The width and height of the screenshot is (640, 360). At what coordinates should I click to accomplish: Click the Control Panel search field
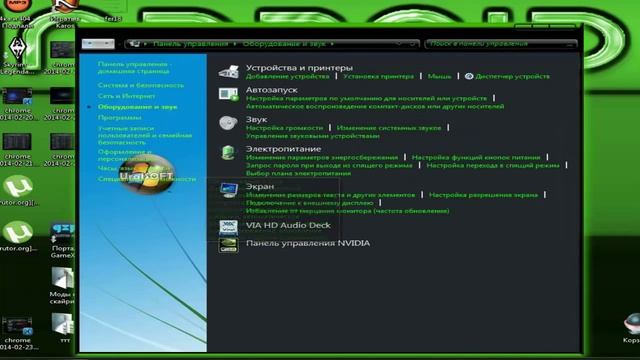(501, 44)
